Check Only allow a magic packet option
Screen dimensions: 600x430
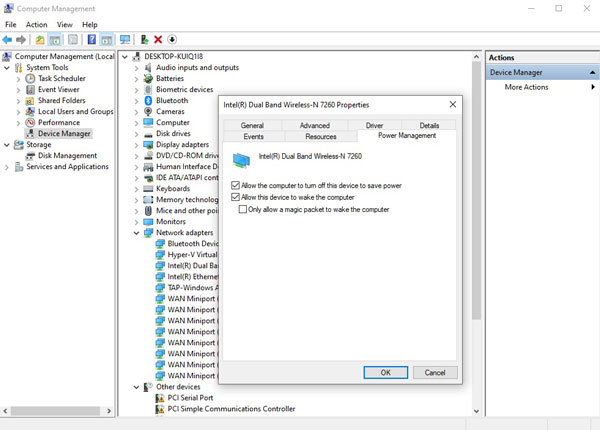(x=243, y=209)
